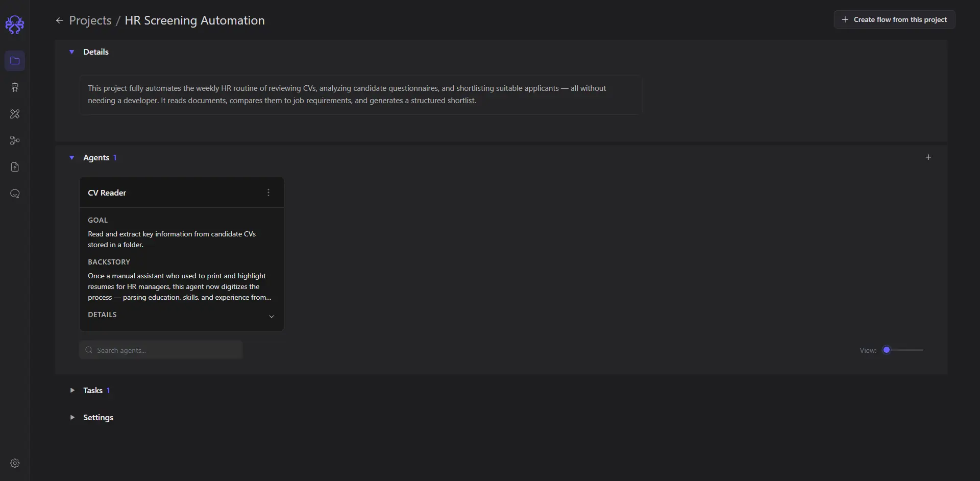Open the settings gear at sidebar bottom

point(15,463)
